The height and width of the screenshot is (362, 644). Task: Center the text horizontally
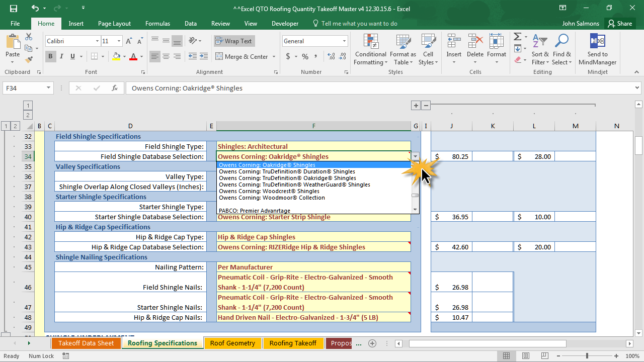click(x=166, y=56)
